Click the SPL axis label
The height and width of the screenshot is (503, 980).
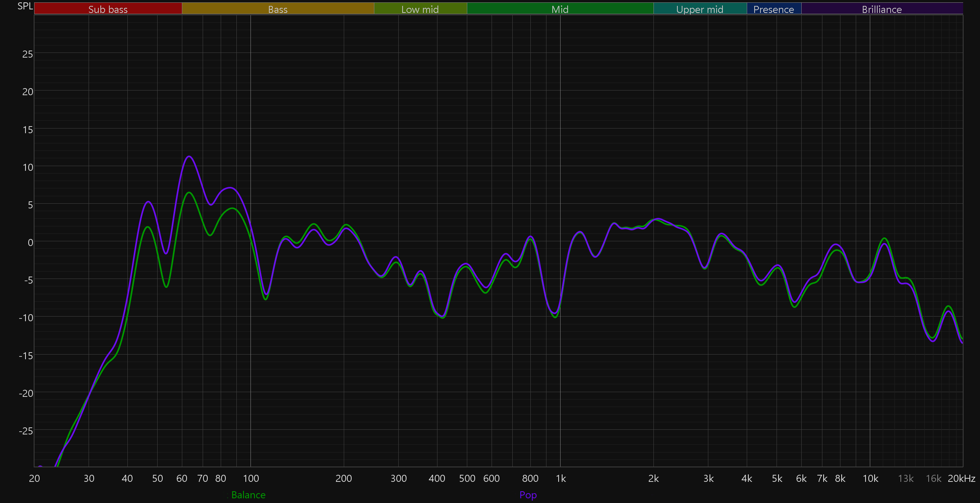pyautogui.click(x=25, y=6)
